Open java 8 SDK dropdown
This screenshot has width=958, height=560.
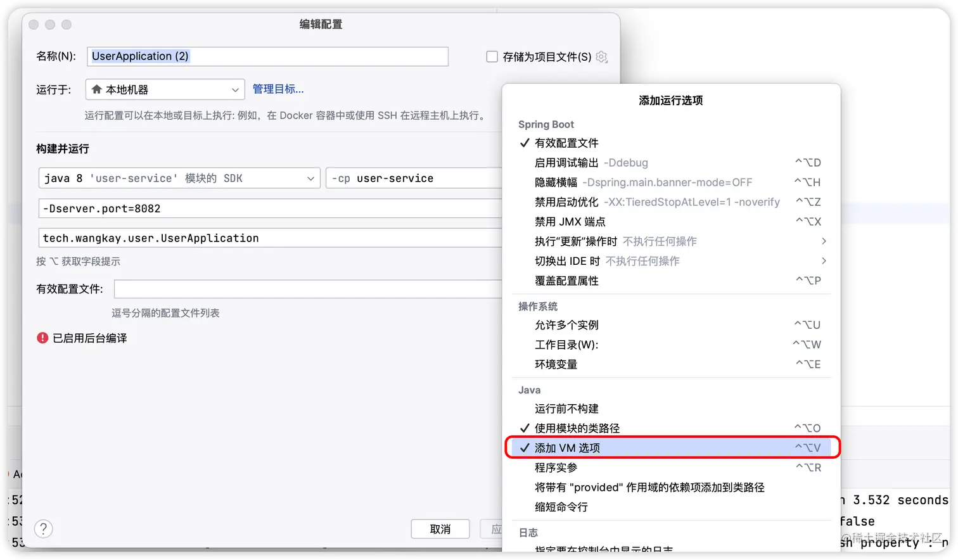pos(179,179)
